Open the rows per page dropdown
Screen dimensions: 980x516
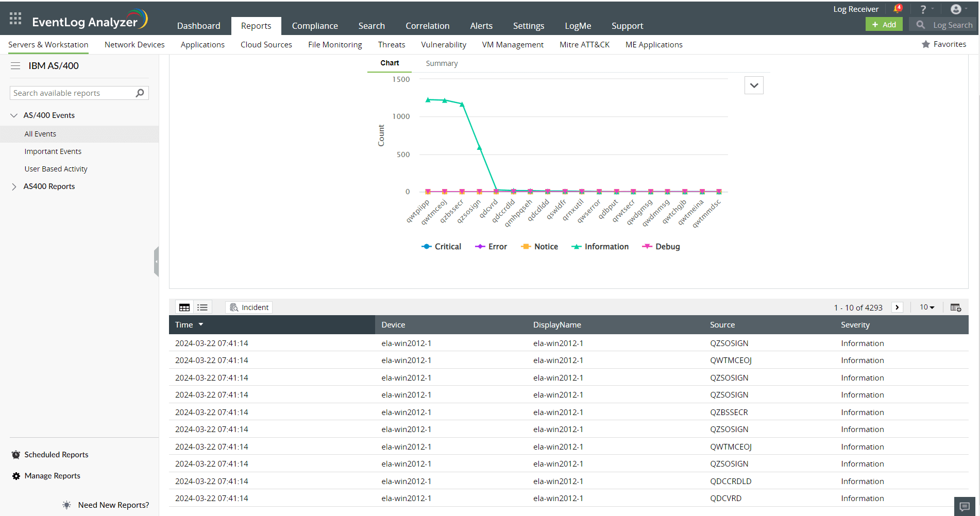(927, 307)
